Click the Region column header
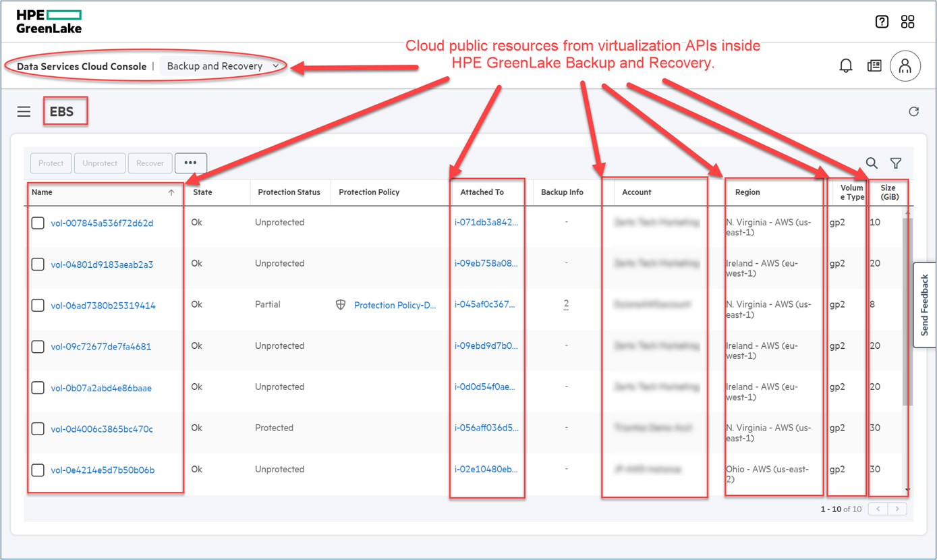 click(x=747, y=192)
